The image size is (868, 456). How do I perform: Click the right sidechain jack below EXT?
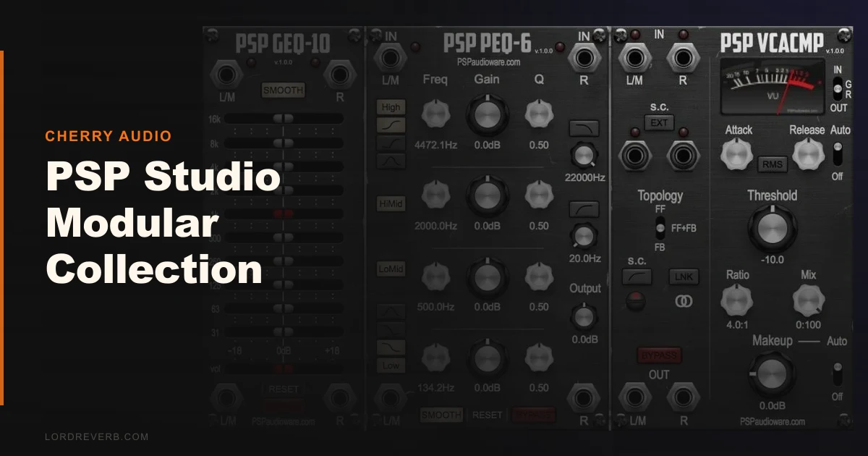[x=683, y=155]
